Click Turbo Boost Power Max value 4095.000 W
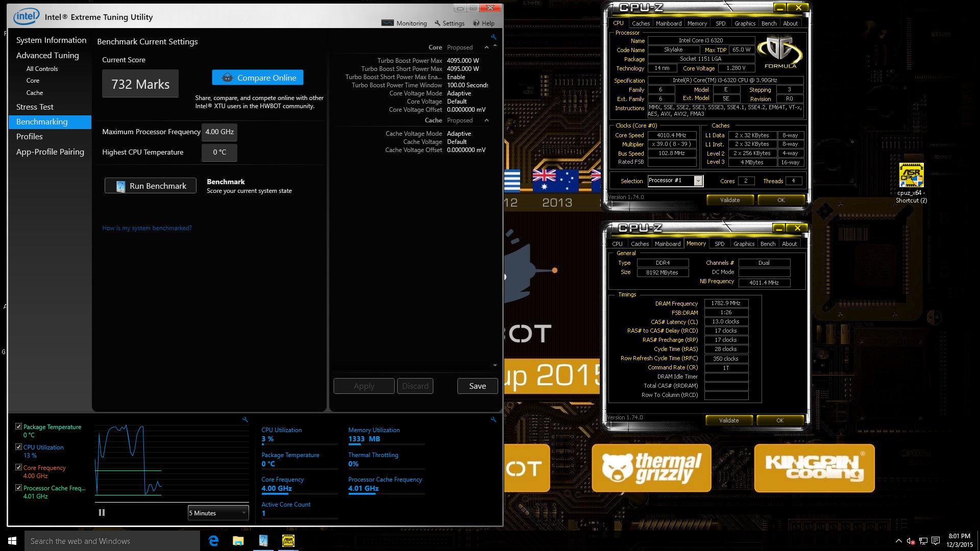 pos(463,61)
